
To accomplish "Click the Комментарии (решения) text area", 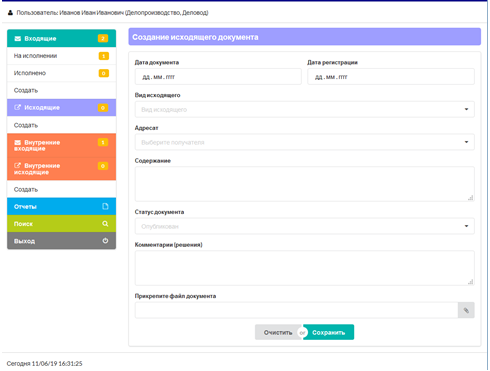I will tap(305, 268).
